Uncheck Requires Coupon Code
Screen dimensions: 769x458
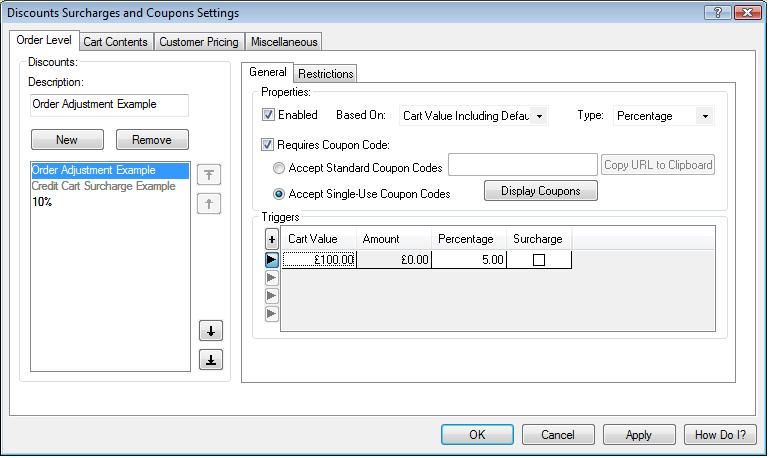click(x=268, y=145)
